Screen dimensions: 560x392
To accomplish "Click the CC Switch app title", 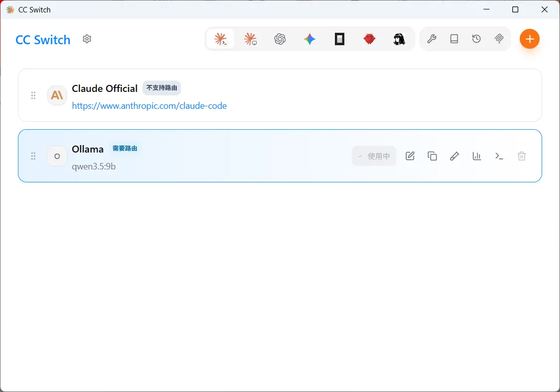I will click(x=43, y=40).
